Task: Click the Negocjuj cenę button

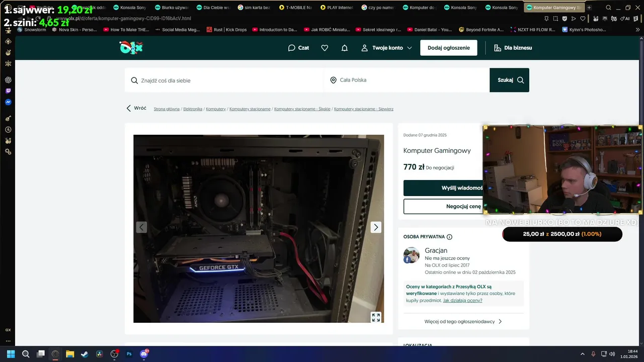Action: pyautogui.click(x=443, y=206)
